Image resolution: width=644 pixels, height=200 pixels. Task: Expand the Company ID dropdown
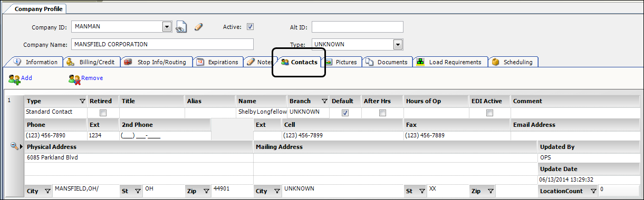(167, 27)
